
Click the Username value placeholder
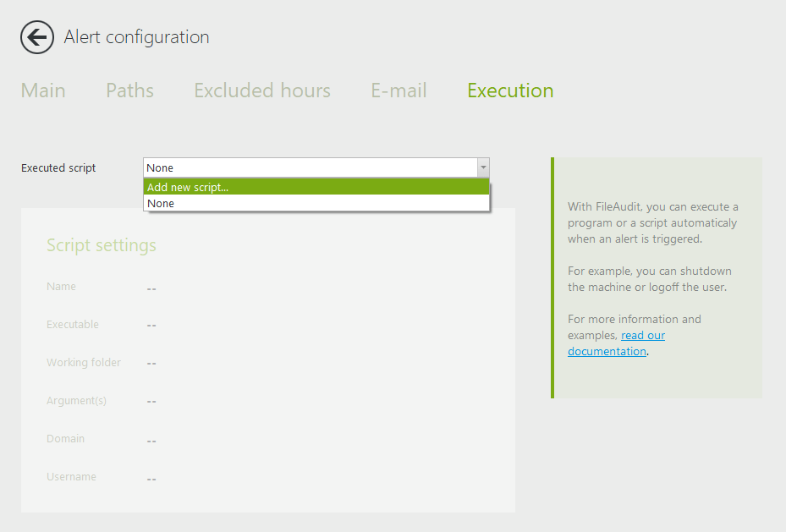click(x=151, y=479)
